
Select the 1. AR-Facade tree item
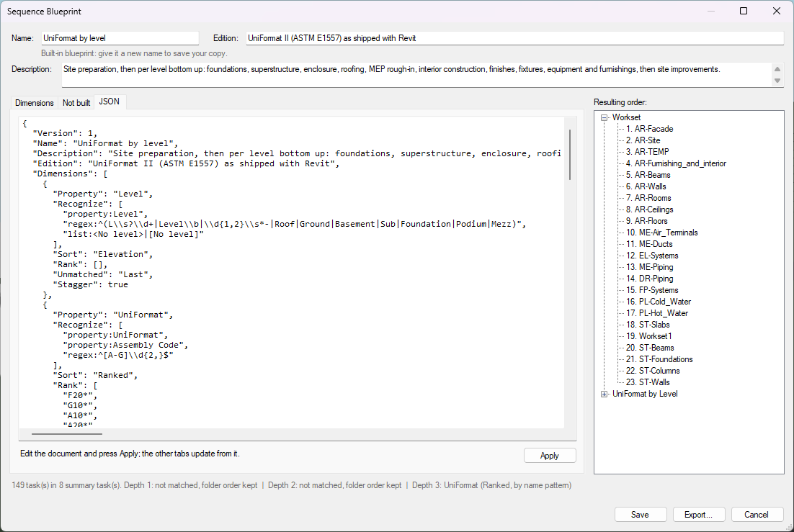[x=649, y=129]
